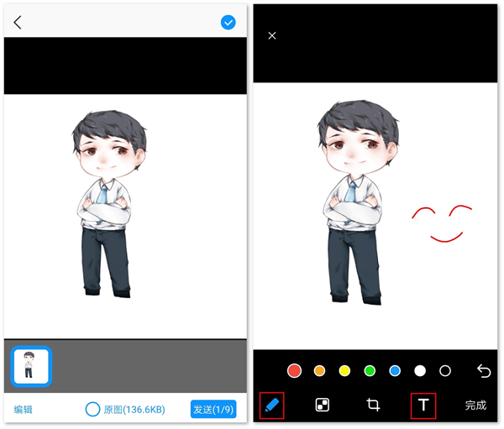Toggle the blue selection checkmark

coord(228,23)
